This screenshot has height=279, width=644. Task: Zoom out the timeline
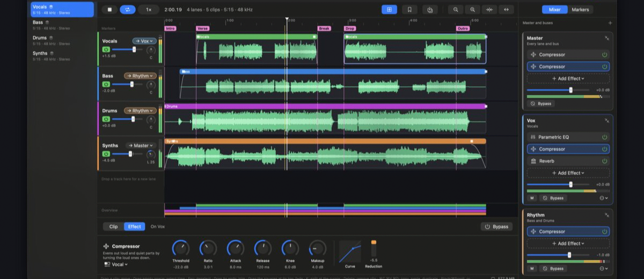point(456,9)
